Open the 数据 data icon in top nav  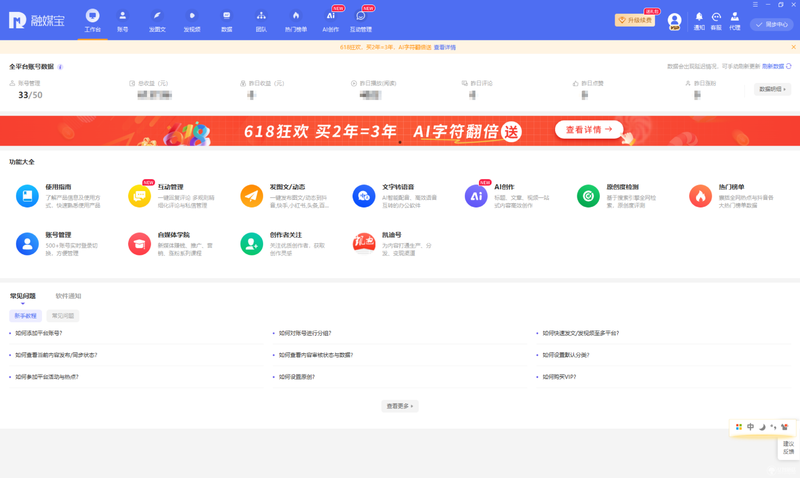(x=227, y=16)
